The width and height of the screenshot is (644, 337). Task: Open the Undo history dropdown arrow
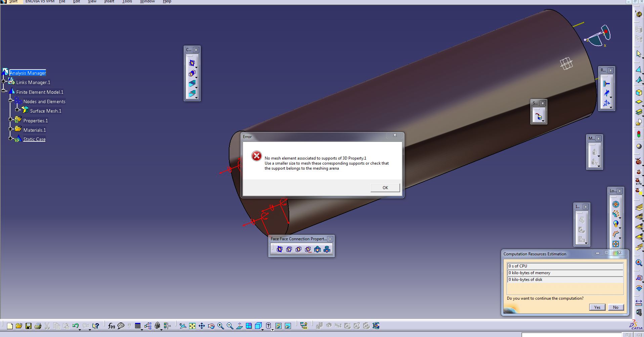click(x=80, y=330)
